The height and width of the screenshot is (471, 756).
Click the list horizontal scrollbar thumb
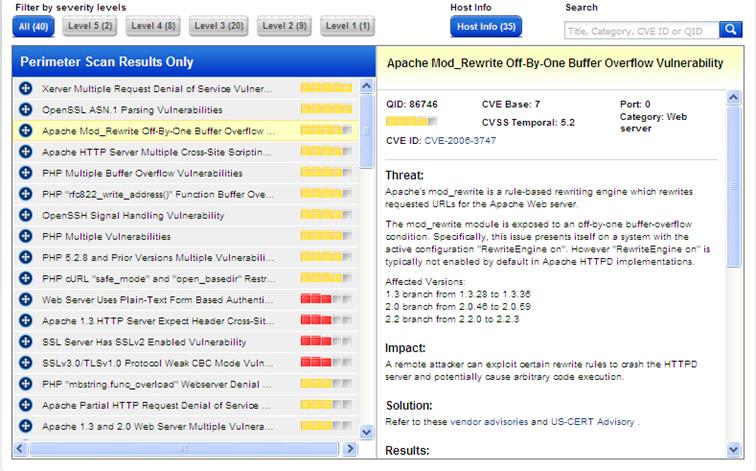coord(184,449)
